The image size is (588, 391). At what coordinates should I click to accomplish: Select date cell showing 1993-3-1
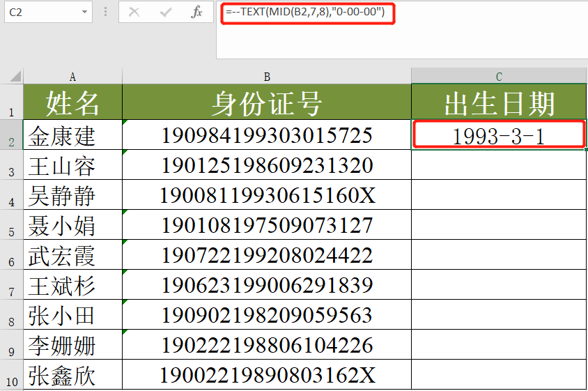(499, 135)
